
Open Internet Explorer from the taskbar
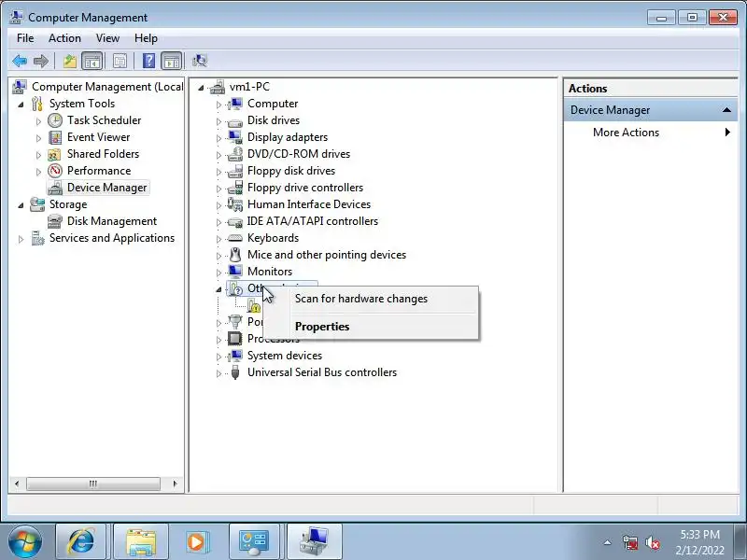tap(82, 541)
